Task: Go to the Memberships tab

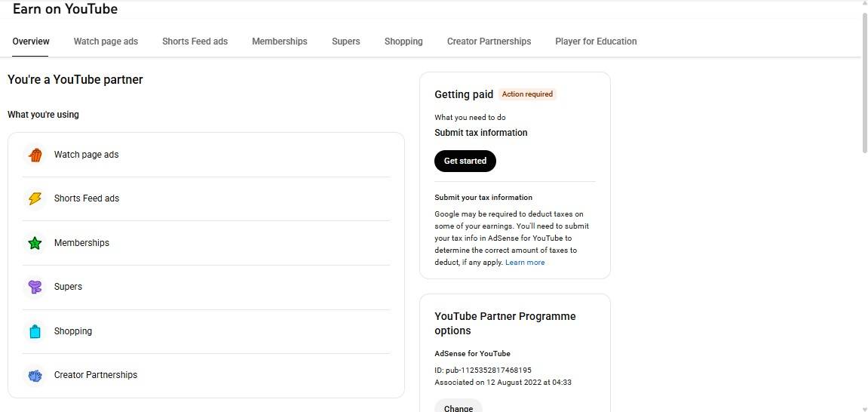Action: tap(279, 42)
